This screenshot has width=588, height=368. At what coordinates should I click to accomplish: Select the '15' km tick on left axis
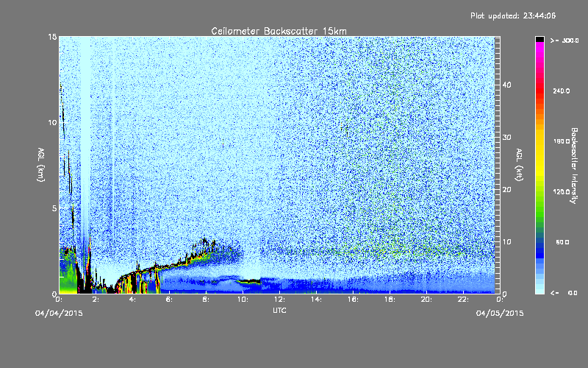point(52,37)
